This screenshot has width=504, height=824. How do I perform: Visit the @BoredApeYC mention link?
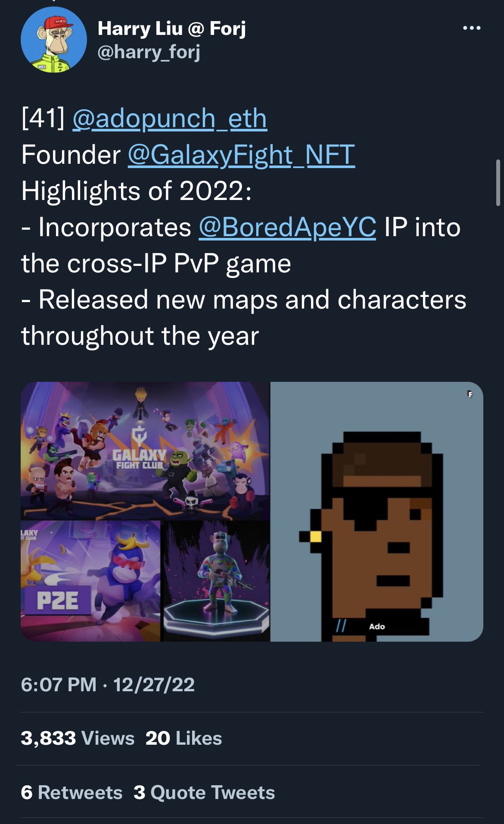287,227
